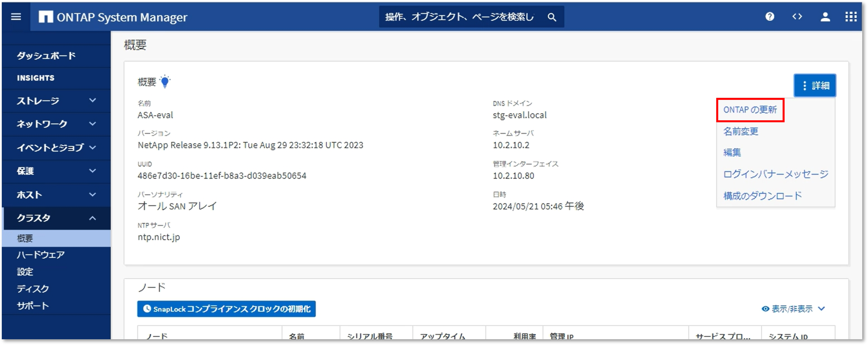Click the three-dot icon on 詳細 button

coord(804,86)
